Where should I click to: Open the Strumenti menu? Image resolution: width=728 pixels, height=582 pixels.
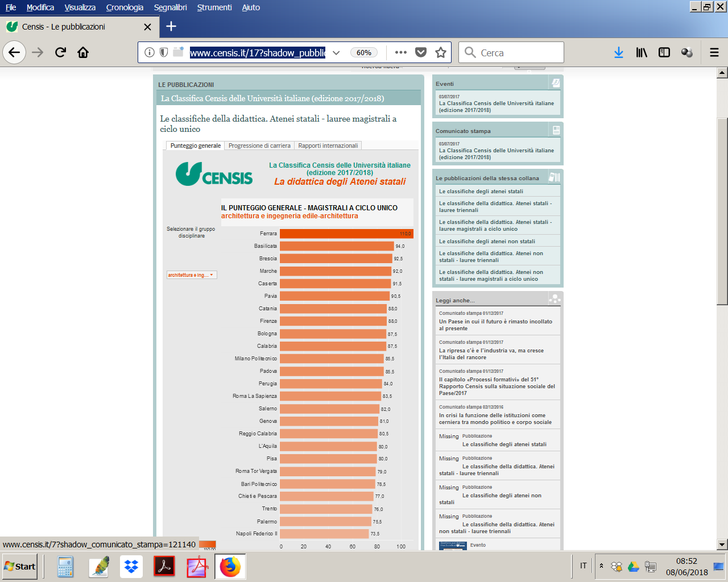point(214,7)
